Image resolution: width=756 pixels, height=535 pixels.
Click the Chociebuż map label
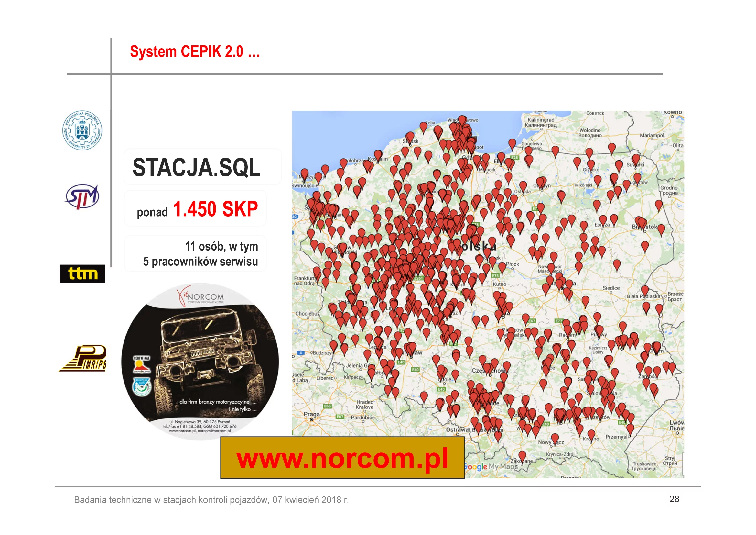[307, 314]
